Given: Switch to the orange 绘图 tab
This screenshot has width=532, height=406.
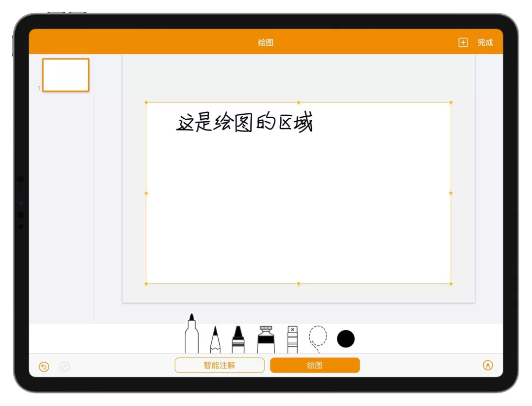Looking at the screenshot, I should point(315,365).
